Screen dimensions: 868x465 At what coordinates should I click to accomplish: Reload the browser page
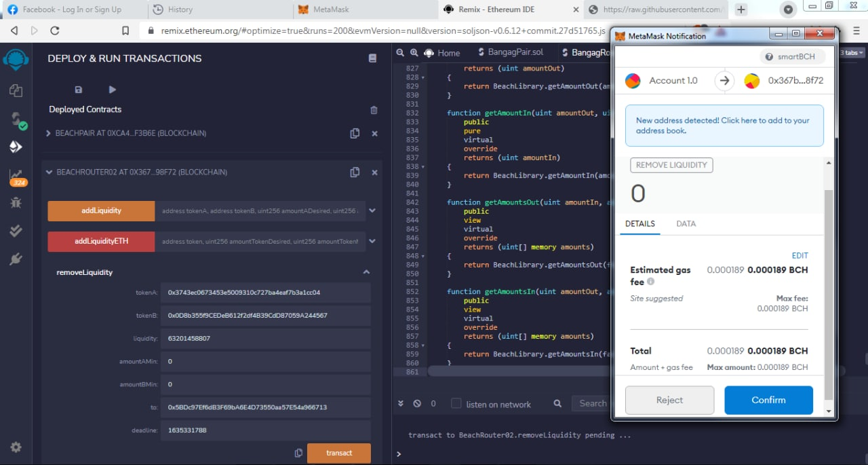(x=55, y=31)
